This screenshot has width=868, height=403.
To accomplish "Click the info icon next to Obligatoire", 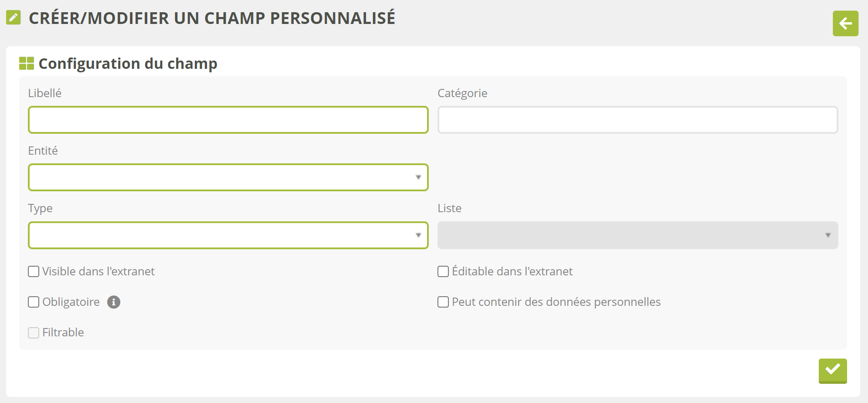I will 114,302.
